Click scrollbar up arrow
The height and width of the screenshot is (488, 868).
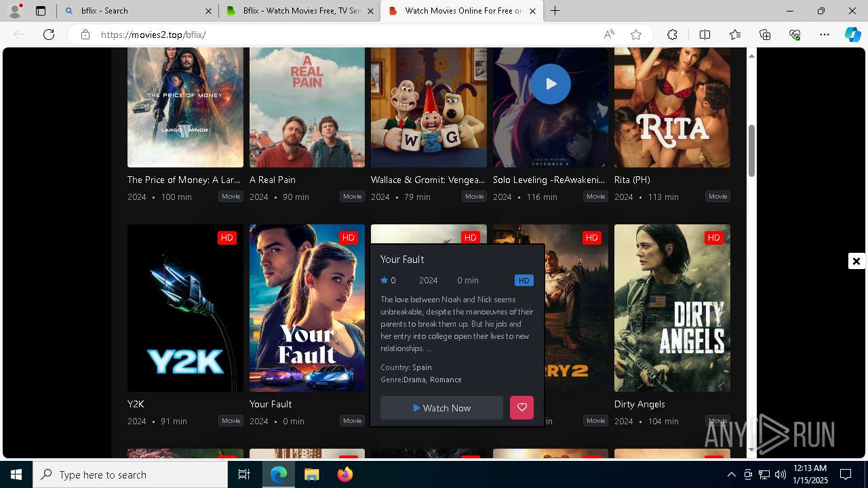751,56
